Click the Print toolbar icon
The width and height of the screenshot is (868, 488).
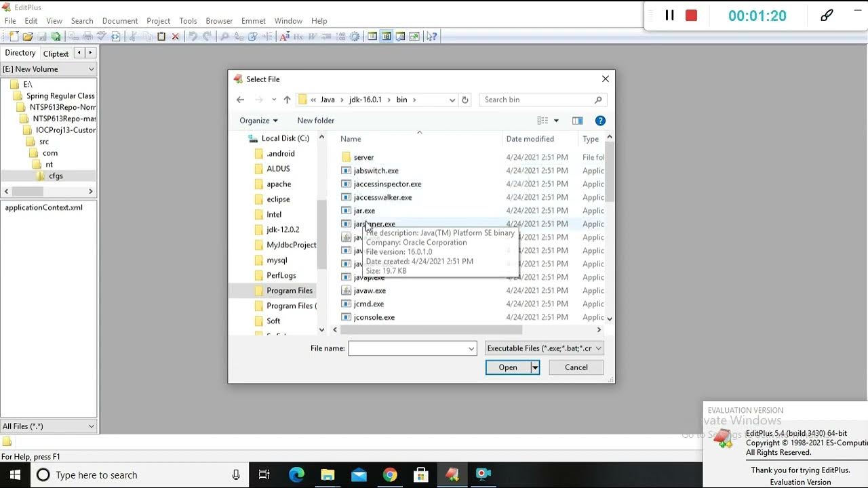point(87,37)
